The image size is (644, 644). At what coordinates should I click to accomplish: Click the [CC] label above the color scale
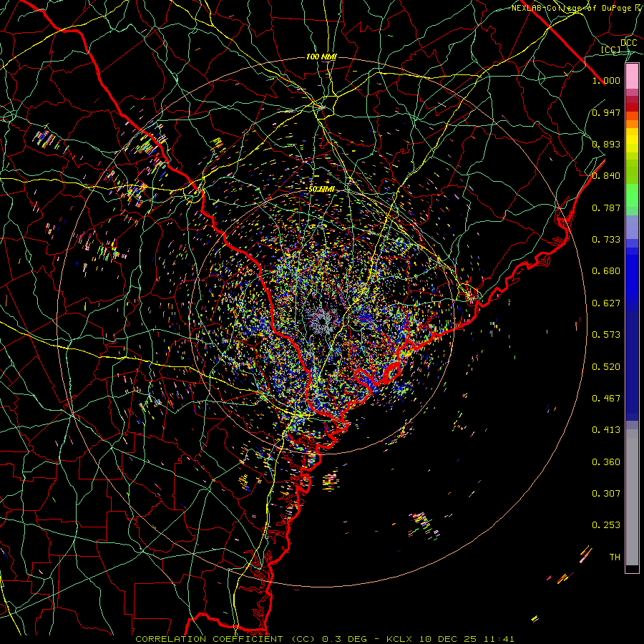[x=611, y=49]
